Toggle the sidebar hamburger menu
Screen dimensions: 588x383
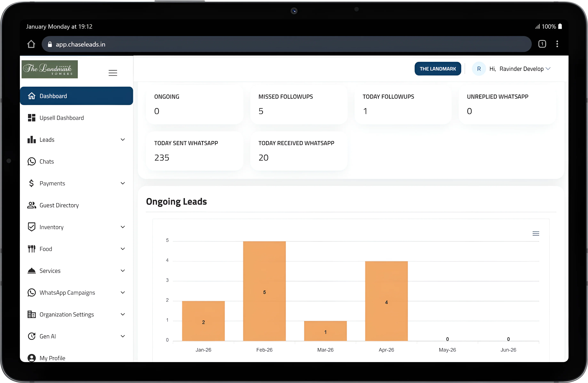pyautogui.click(x=113, y=73)
